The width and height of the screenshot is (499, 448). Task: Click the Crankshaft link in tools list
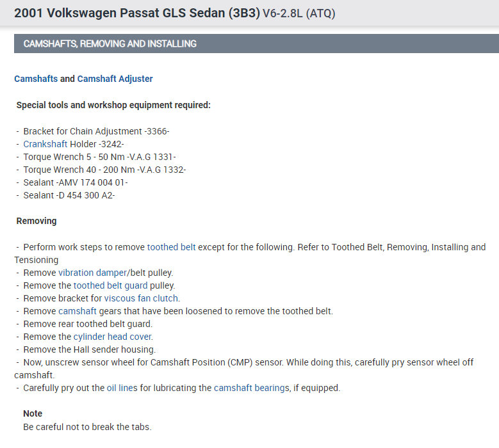pos(45,144)
